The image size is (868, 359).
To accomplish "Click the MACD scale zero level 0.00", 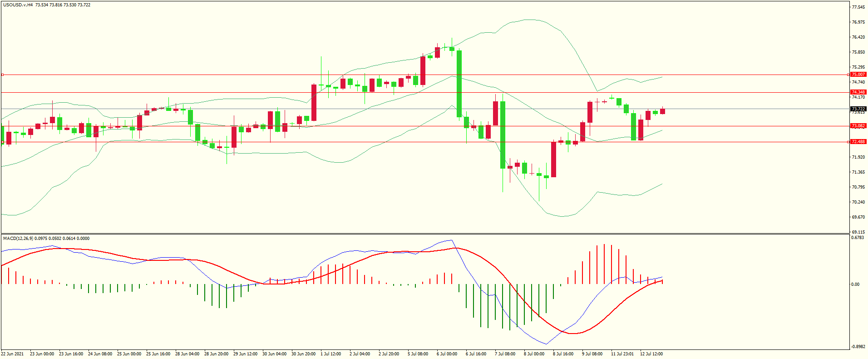I will (855, 284).
